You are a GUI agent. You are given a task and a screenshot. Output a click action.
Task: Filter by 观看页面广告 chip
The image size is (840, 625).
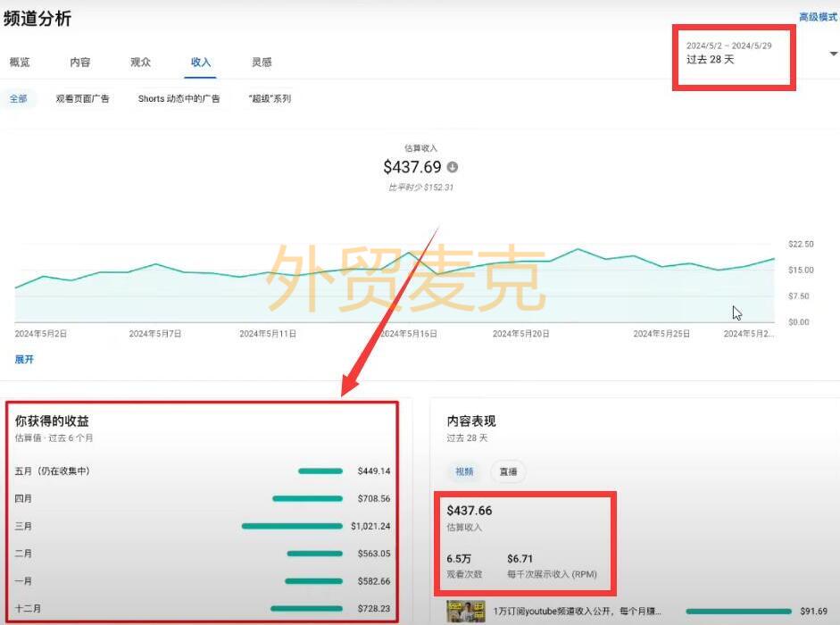pos(82,98)
